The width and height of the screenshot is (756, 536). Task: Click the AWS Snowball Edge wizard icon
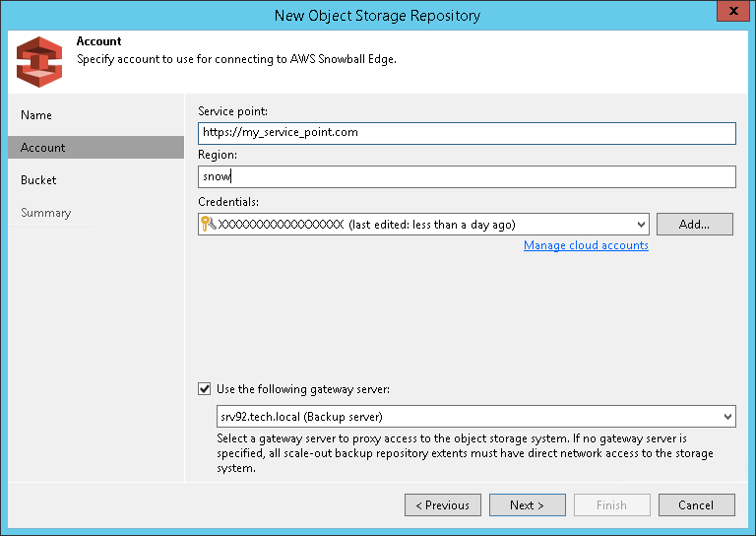(x=39, y=61)
